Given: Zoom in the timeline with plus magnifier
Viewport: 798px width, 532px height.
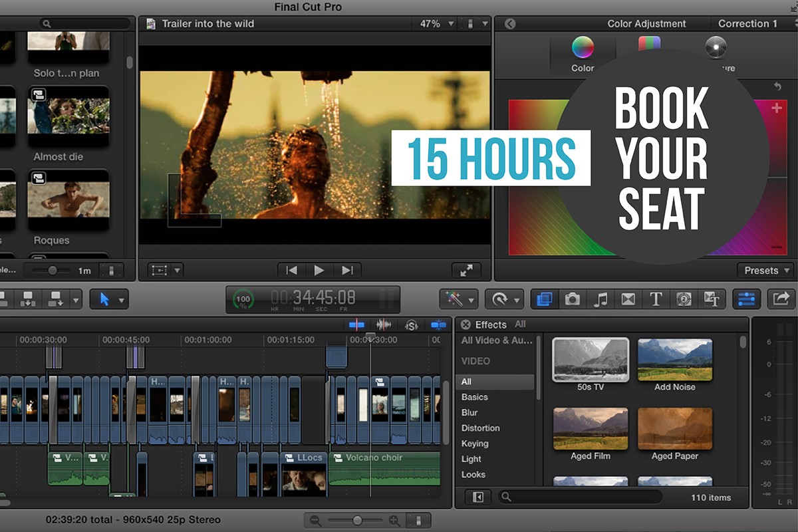Looking at the screenshot, I should pos(394,521).
